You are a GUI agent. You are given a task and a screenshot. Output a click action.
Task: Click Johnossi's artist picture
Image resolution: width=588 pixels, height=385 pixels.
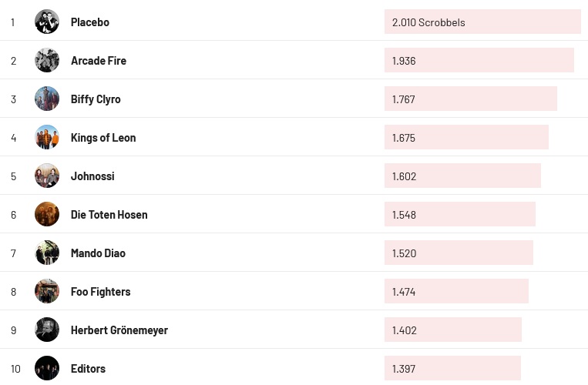click(47, 176)
